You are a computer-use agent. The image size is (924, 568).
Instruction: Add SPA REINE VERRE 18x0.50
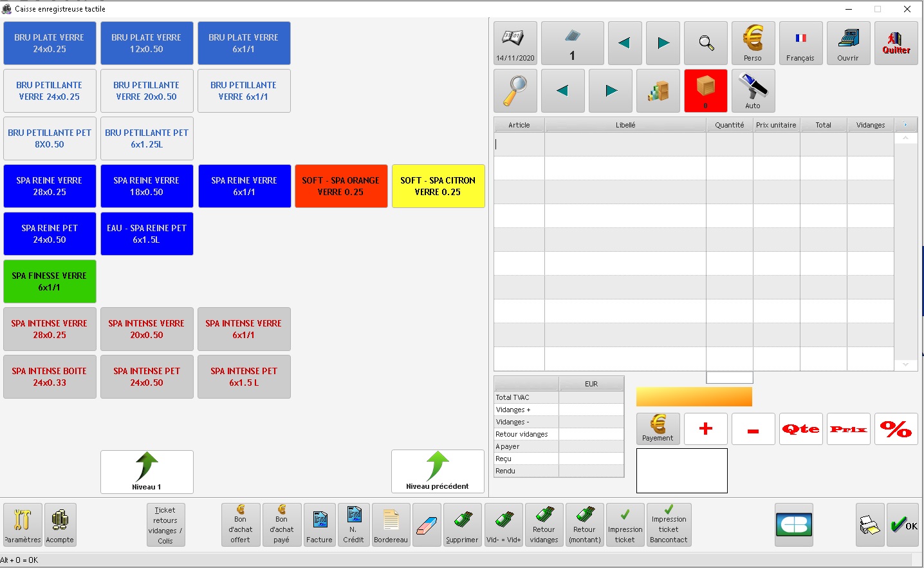pos(147,186)
